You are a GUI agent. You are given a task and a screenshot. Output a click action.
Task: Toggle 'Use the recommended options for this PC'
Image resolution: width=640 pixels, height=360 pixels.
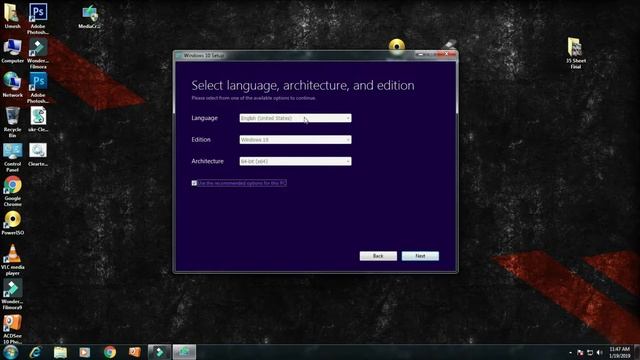point(194,183)
